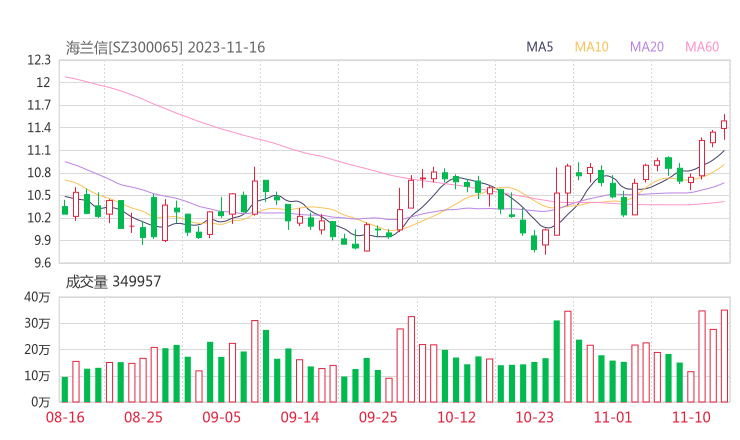Click the 40万 volume axis label

click(37, 297)
